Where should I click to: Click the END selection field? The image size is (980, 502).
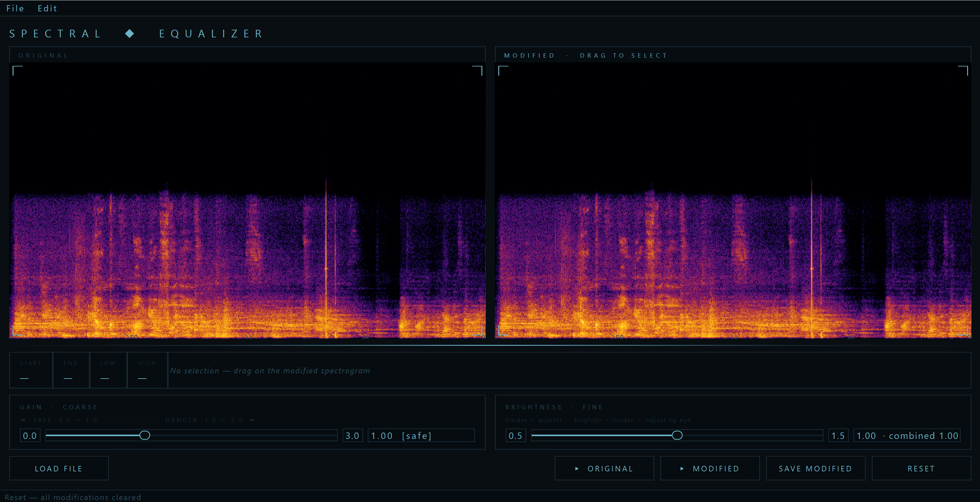click(71, 370)
